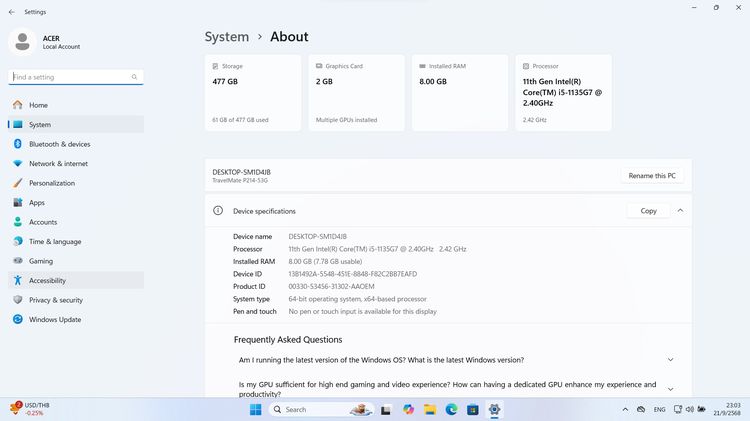Go to Network & internet settings
Viewport: 750px width, 421px height.
tap(58, 163)
